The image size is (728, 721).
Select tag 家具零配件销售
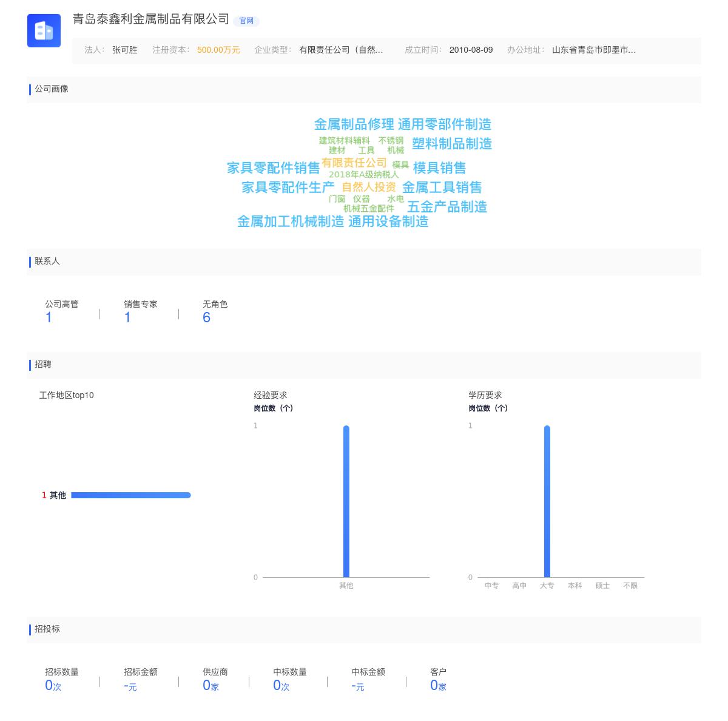pos(274,168)
